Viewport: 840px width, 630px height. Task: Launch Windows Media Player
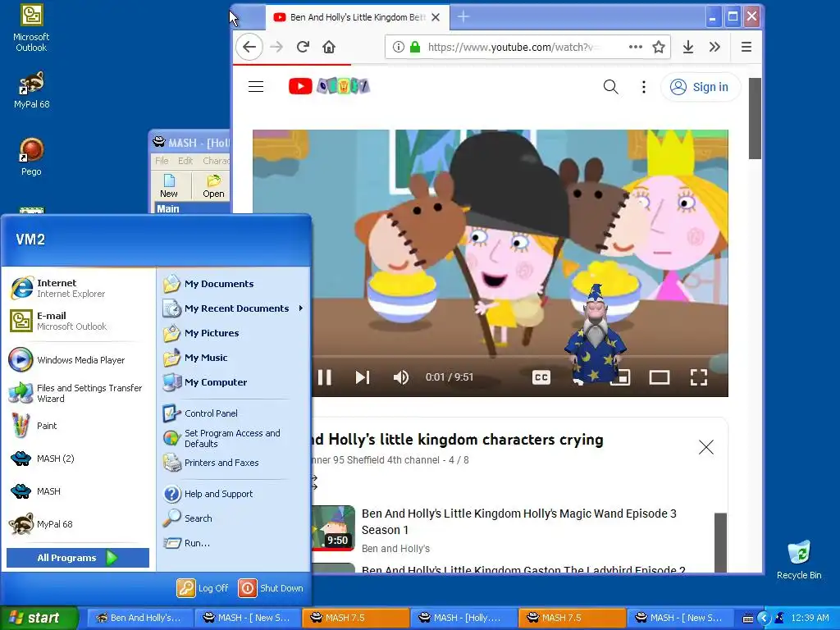pos(80,360)
